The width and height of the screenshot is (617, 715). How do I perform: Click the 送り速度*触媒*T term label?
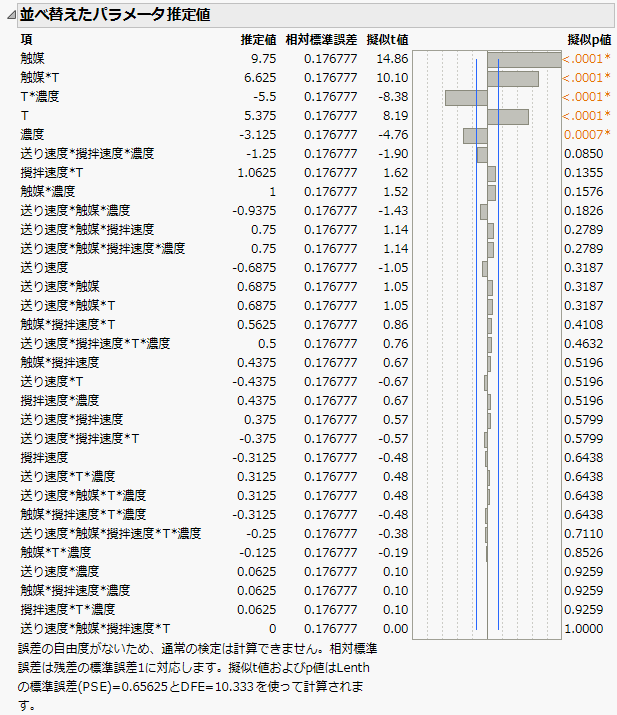[68, 306]
